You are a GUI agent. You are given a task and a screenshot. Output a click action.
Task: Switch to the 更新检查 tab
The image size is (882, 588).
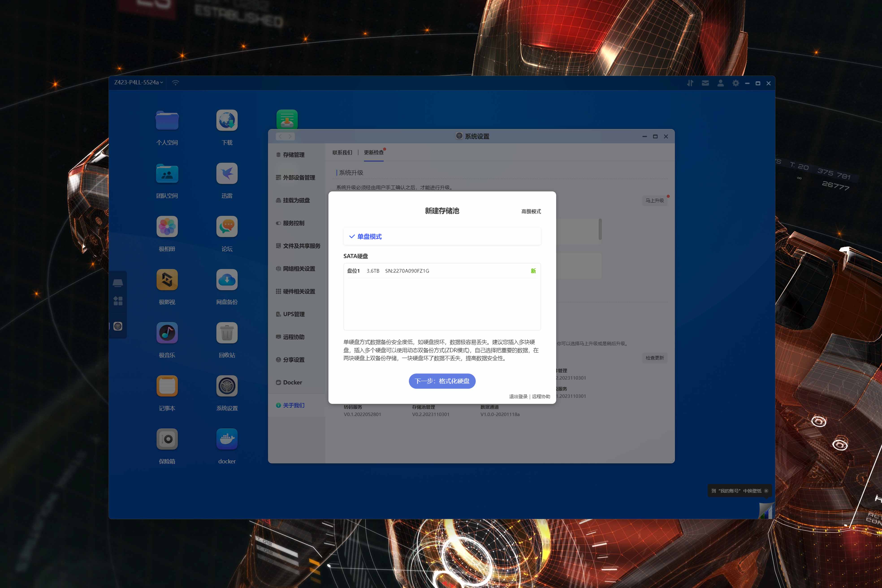click(374, 153)
